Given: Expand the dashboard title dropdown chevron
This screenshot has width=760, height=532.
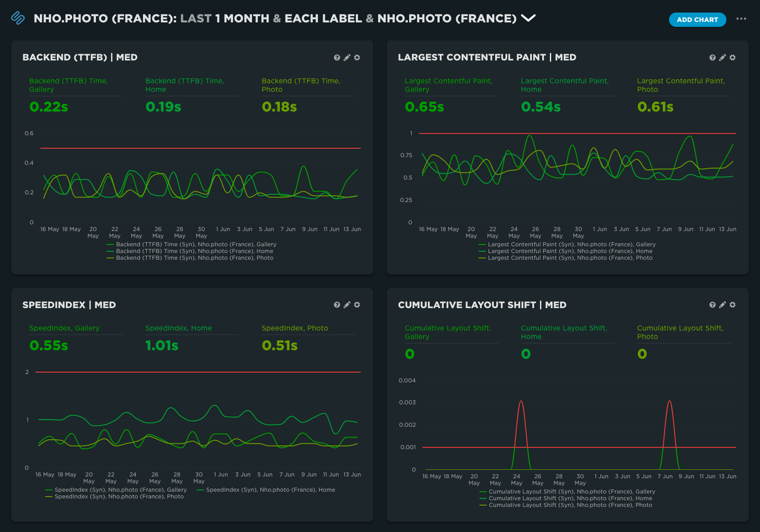Looking at the screenshot, I should (x=528, y=18).
